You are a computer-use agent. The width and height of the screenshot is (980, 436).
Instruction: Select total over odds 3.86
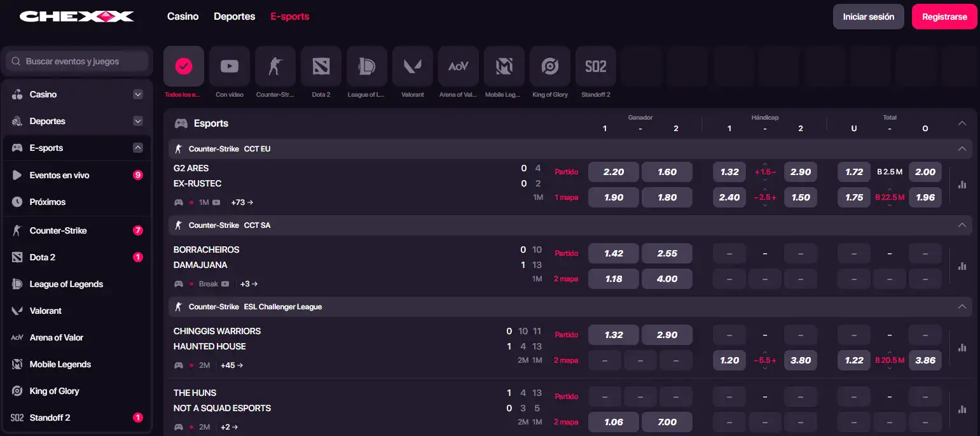[x=925, y=360]
